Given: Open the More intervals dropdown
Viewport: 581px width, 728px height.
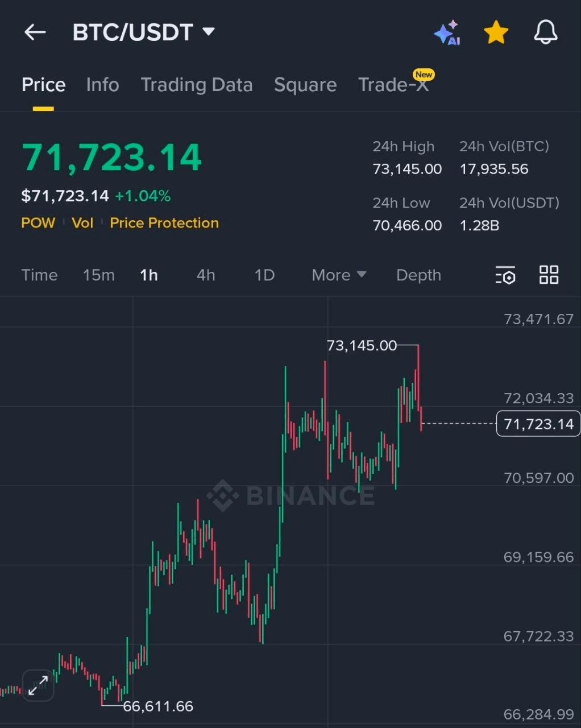Looking at the screenshot, I should (338, 275).
